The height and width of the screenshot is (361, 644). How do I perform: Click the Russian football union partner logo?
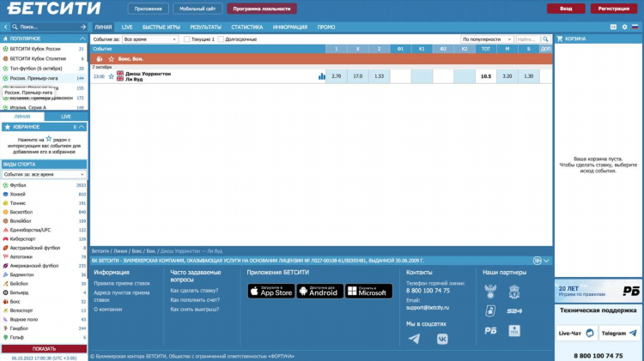pos(490,292)
